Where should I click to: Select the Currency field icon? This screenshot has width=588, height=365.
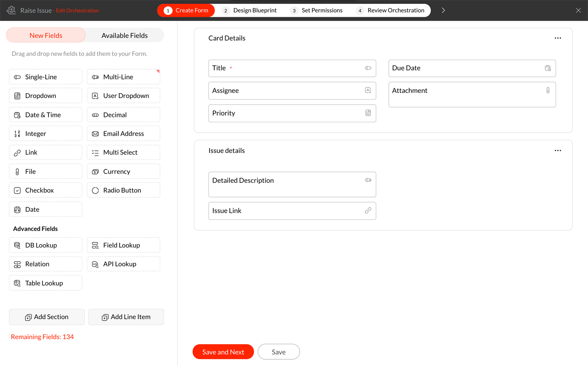[x=95, y=171]
